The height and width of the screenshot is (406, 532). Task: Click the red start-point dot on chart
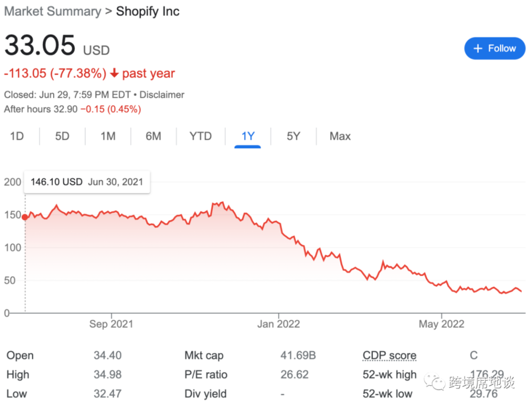click(25, 217)
